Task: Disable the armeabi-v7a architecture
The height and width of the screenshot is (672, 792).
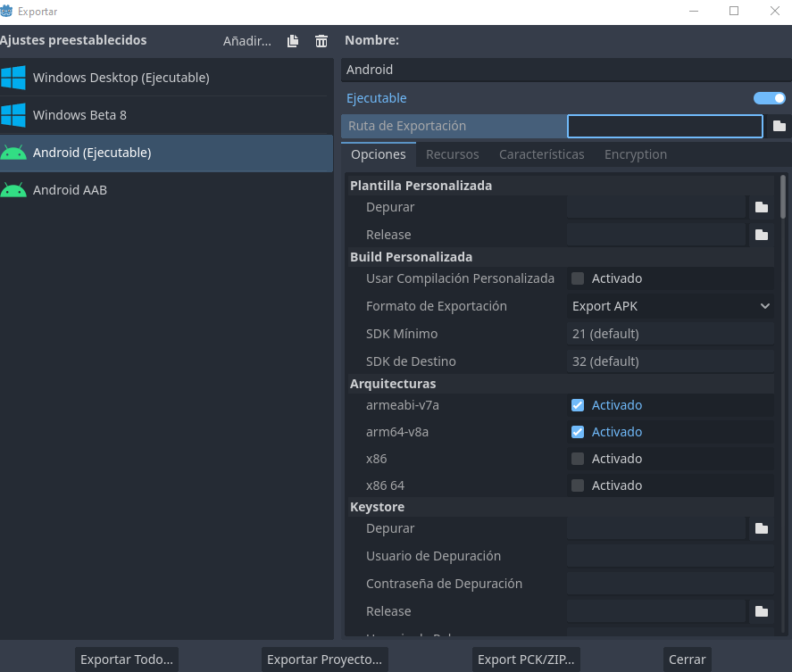Action: coord(577,404)
